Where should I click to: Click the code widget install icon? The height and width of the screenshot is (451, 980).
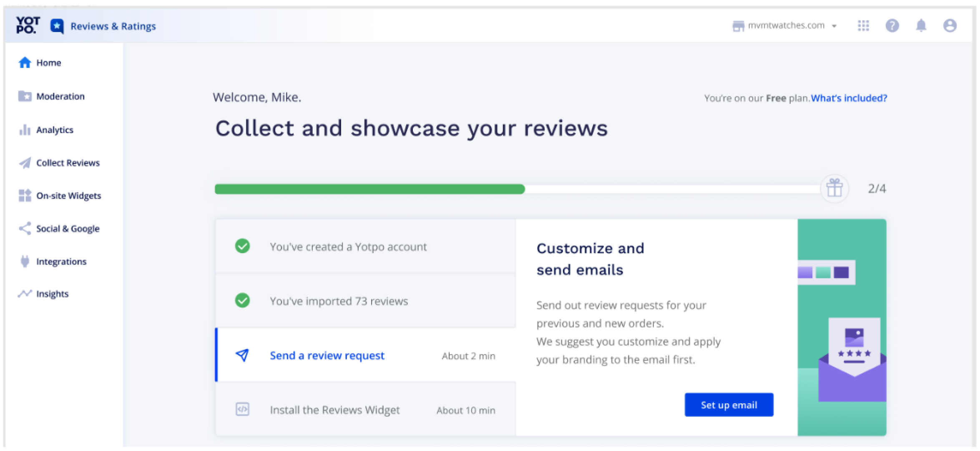[x=242, y=409]
